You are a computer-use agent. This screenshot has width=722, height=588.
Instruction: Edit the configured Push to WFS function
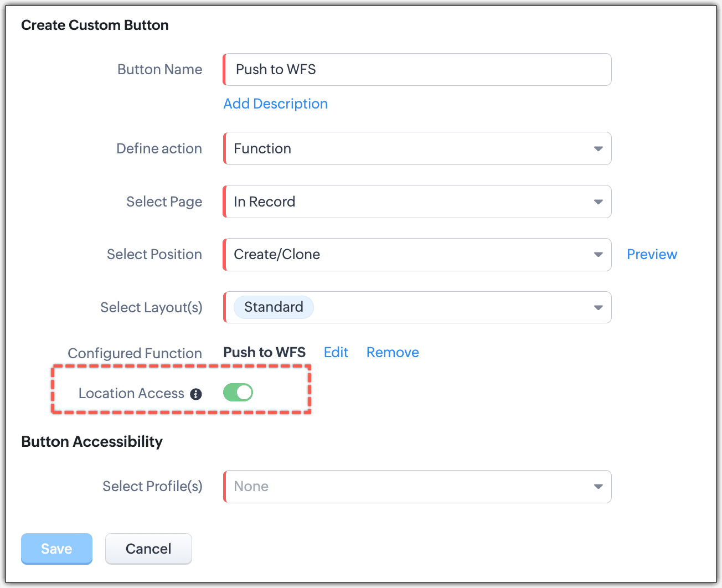click(336, 353)
